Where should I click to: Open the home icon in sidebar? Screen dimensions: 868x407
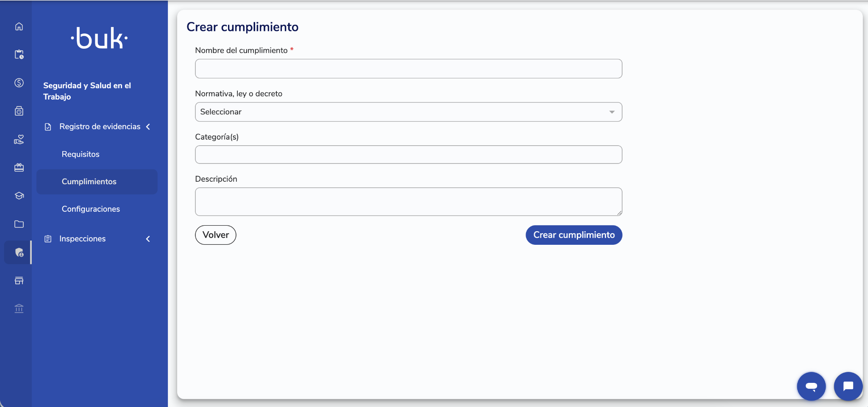click(x=19, y=26)
